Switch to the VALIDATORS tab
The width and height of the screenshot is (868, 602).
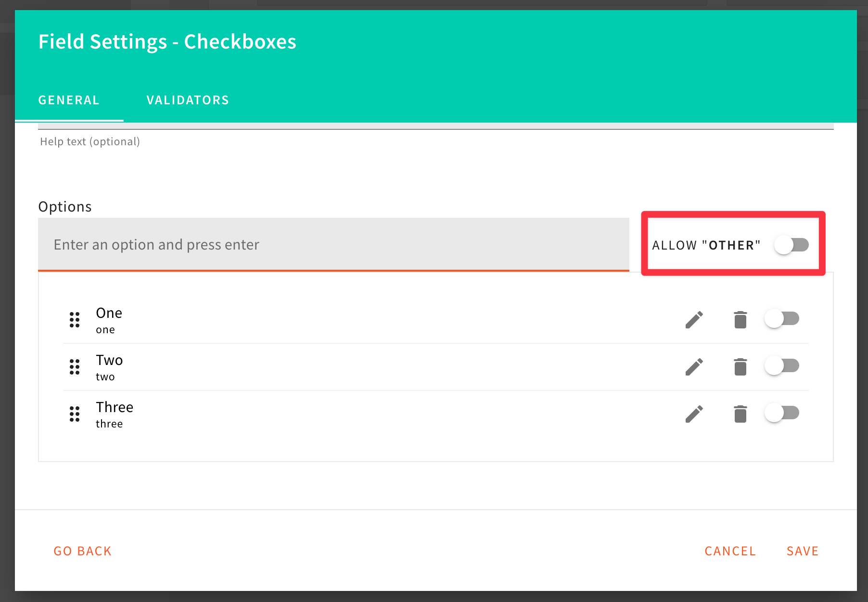click(187, 100)
